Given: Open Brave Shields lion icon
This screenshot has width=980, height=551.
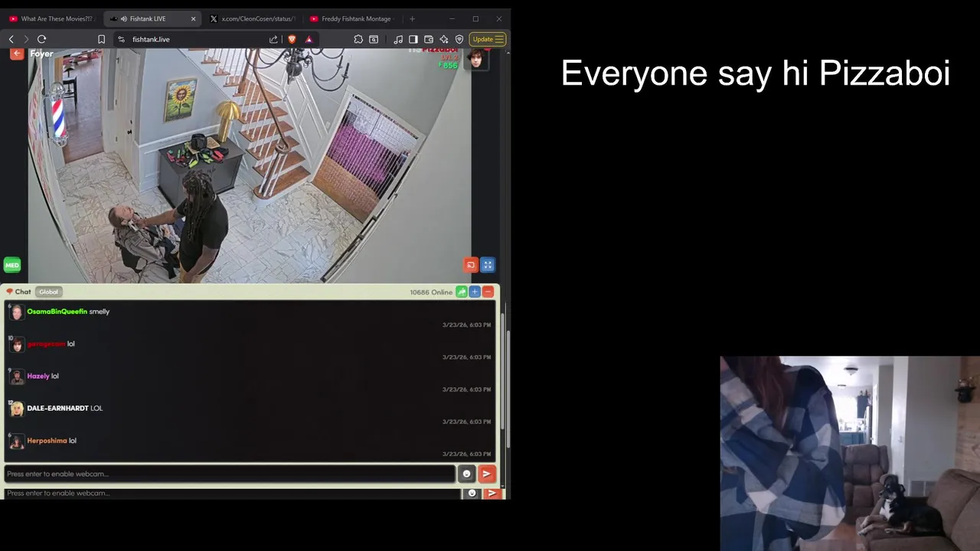Looking at the screenshot, I should click(x=292, y=39).
